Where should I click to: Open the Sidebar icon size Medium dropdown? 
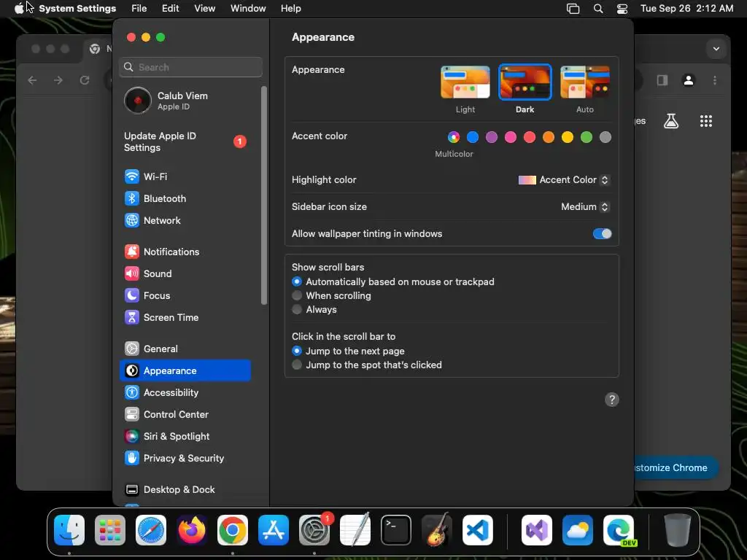tap(585, 207)
